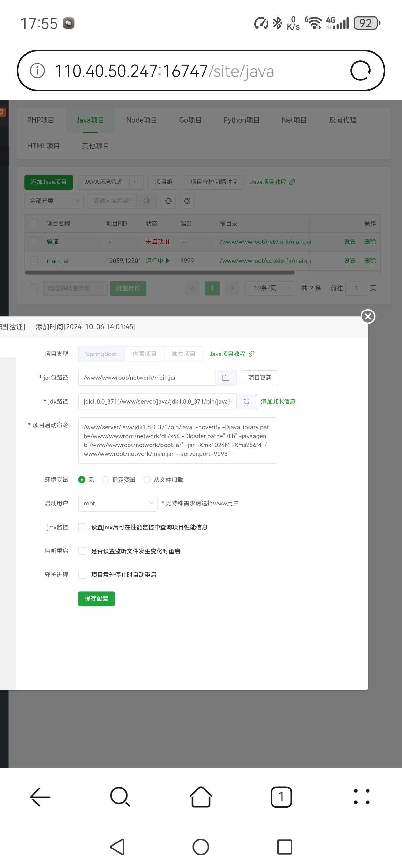Open the 添加JDK信息 link
Image resolution: width=402 pixels, height=868 pixels.
tap(278, 402)
